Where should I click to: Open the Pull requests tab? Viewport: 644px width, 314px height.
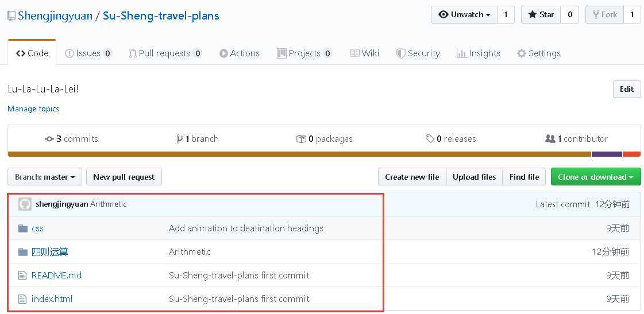click(165, 53)
